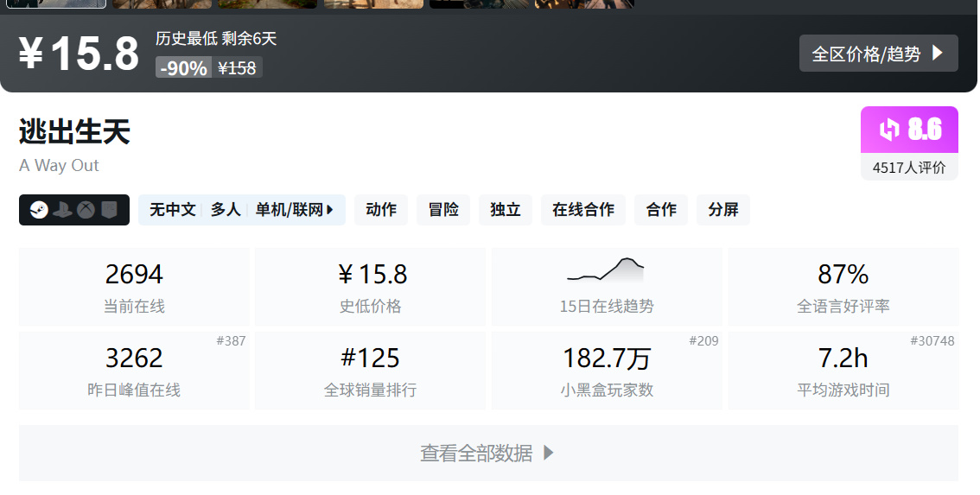
Task: Open the 全区价格/趋势 price trend button
Action: tap(878, 53)
